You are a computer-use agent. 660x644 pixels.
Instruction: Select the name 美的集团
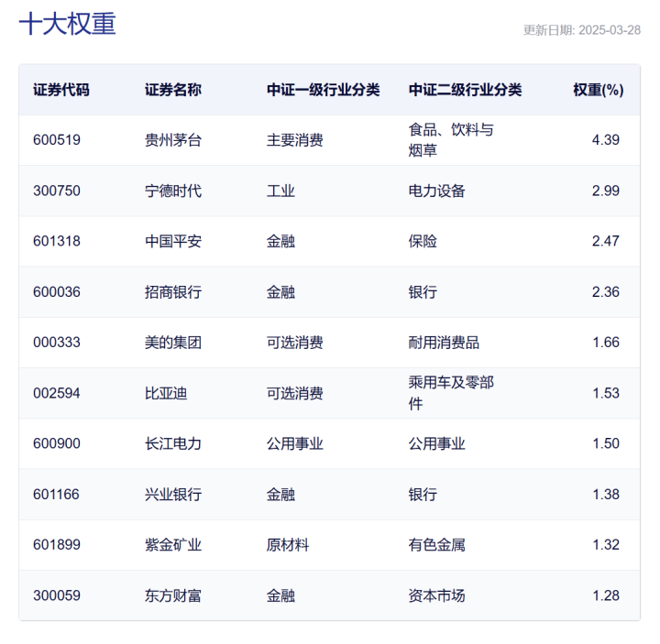[173, 343]
